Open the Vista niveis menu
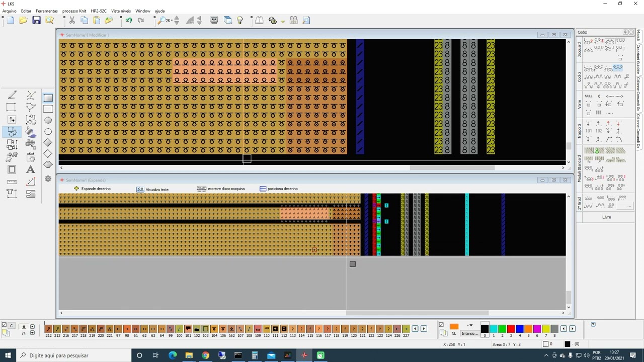The height and width of the screenshot is (362, 644). [121, 11]
